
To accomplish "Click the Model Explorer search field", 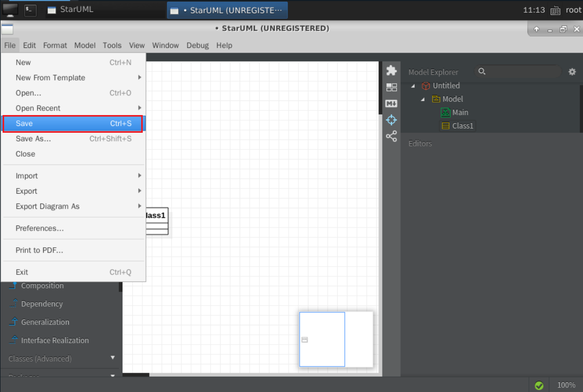I will [x=518, y=71].
